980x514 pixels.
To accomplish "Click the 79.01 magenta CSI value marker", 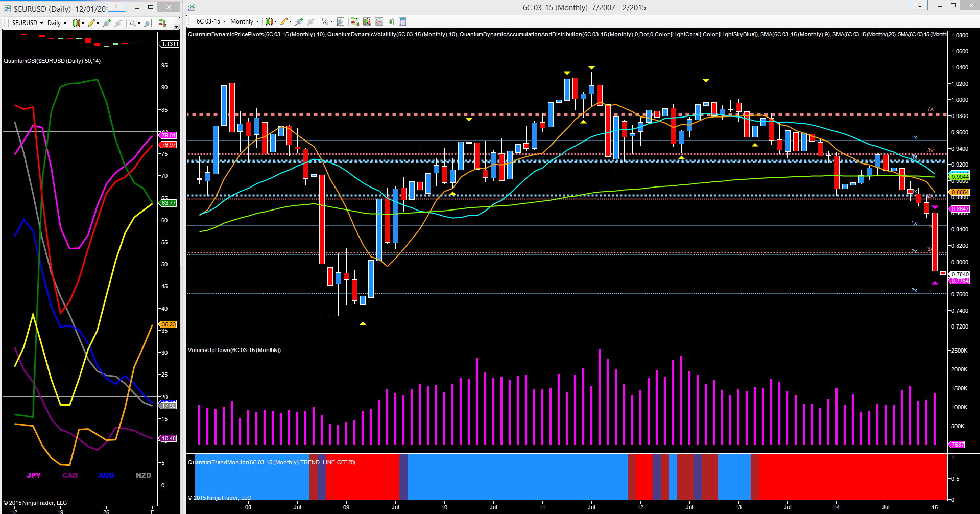I will [x=168, y=135].
